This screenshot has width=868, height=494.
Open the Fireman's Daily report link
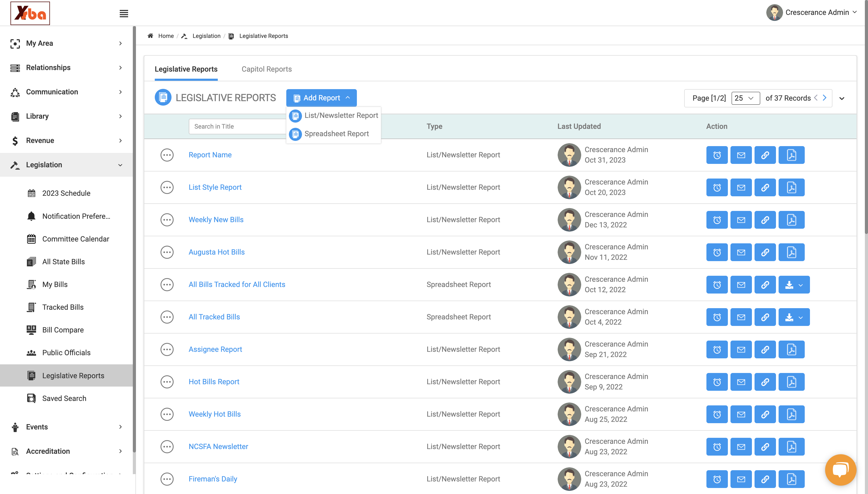pyautogui.click(x=213, y=479)
